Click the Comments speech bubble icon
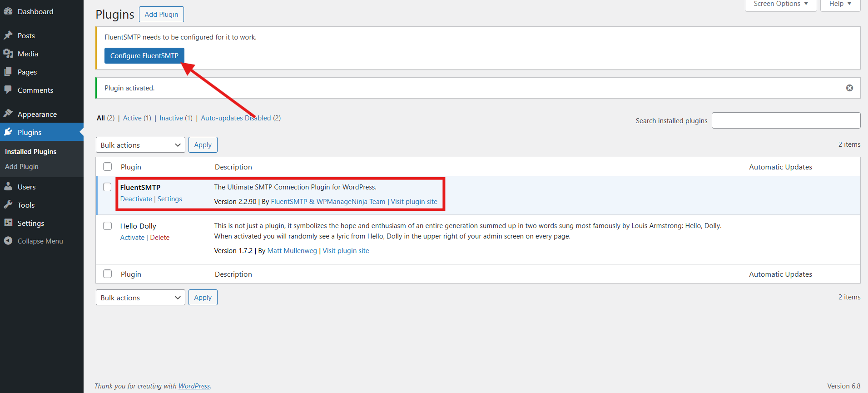The width and height of the screenshot is (868, 393). coord(8,90)
